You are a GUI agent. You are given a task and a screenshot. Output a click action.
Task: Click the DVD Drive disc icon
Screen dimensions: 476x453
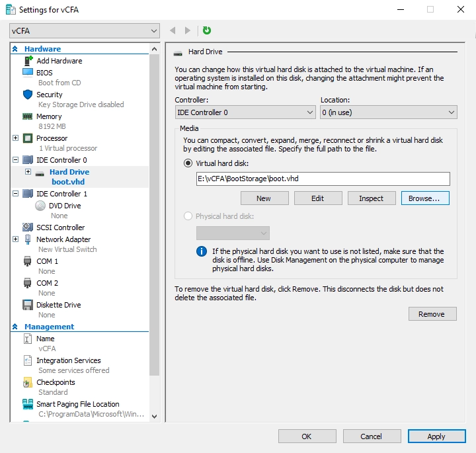[x=40, y=206]
